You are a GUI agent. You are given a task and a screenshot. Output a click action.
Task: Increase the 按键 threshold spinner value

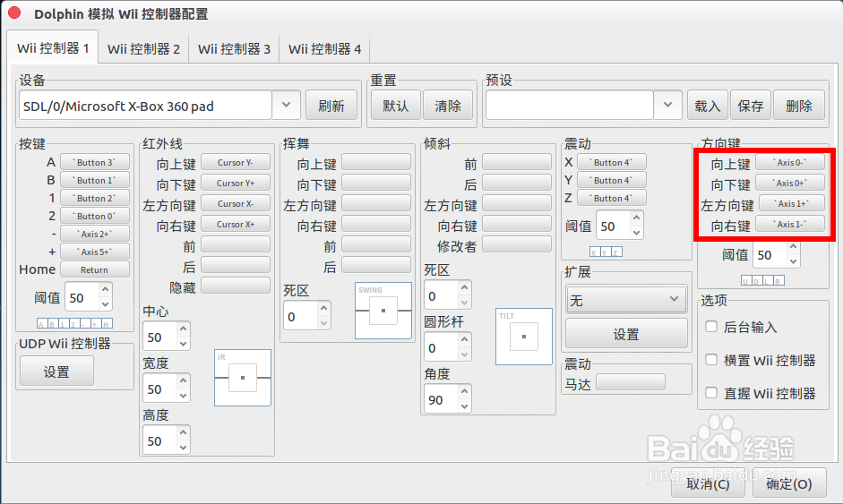pyautogui.click(x=106, y=290)
